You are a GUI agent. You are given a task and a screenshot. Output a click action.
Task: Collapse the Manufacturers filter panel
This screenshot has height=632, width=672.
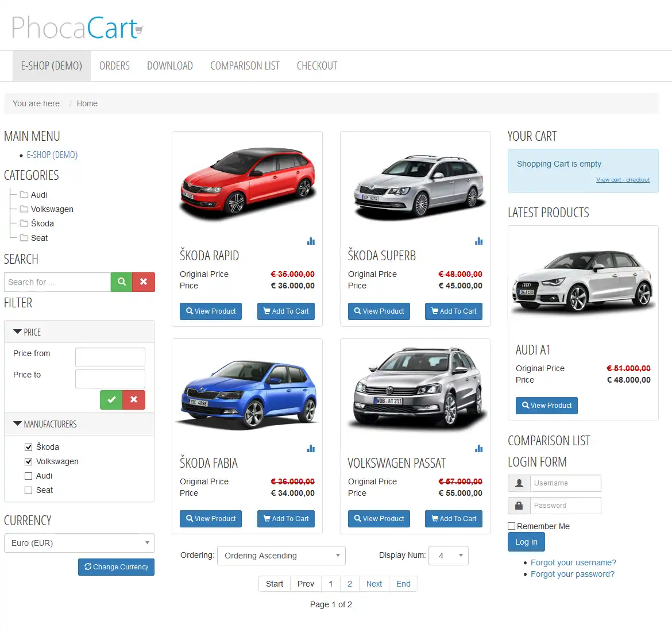tap(79, 424)
